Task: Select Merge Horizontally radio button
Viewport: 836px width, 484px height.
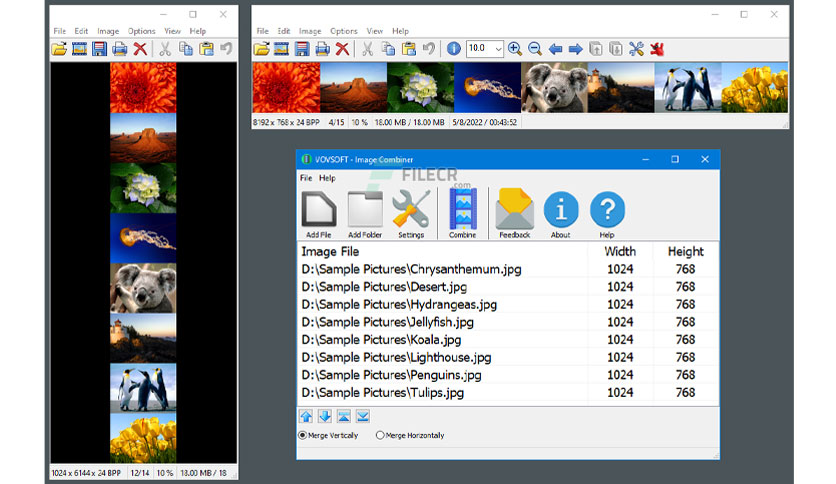Action: coord(380,435)
